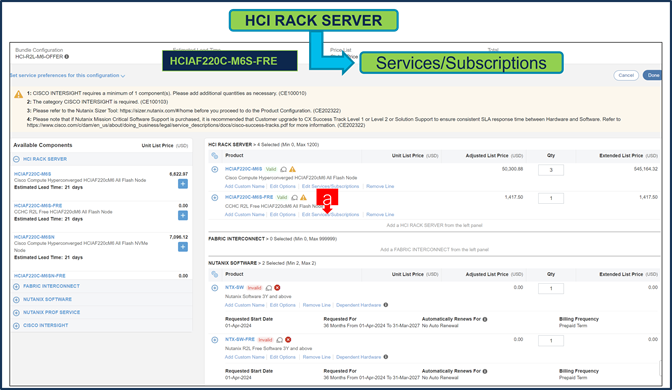
Task: Click Edit Services/Subscriptions for HCIAF220C-M6S
Action: pos(330,186)
